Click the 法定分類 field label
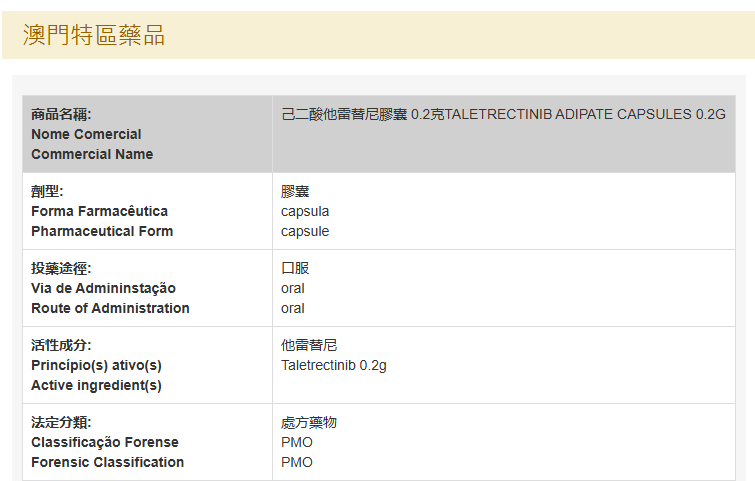This screenshot has height=481, width=755. [x=61, y=422]
